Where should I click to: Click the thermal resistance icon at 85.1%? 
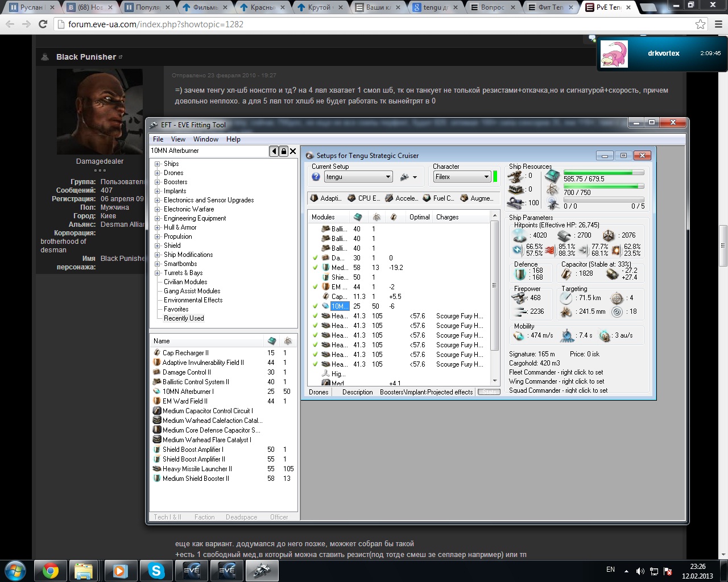pos(550,250)
